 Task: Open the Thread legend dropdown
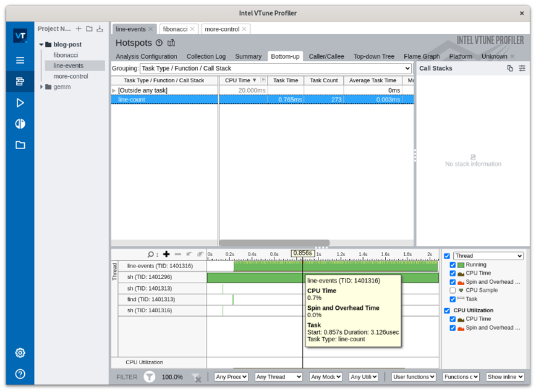(488, 255)
